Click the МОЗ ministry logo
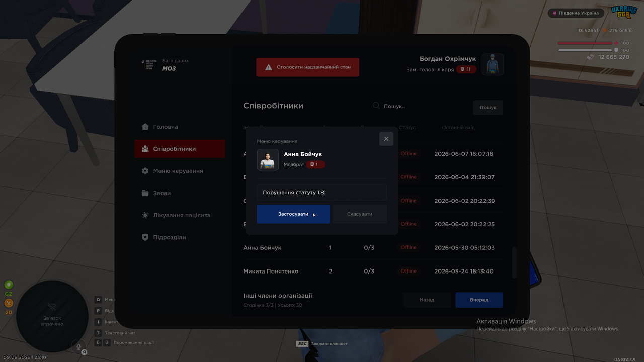The width and height of the screenshot is (644, 362). pyautogui.click(x=148, y=65)
